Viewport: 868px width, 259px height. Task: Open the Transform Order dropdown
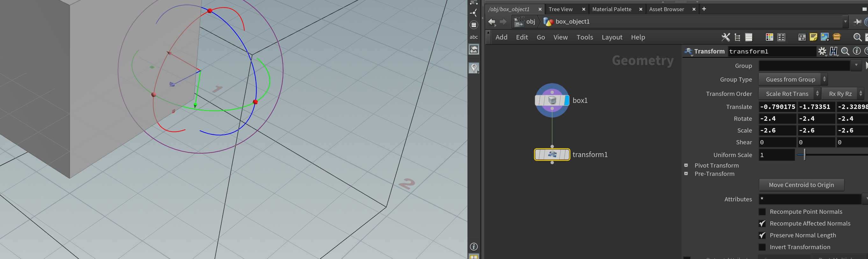[x=789, y=94]
